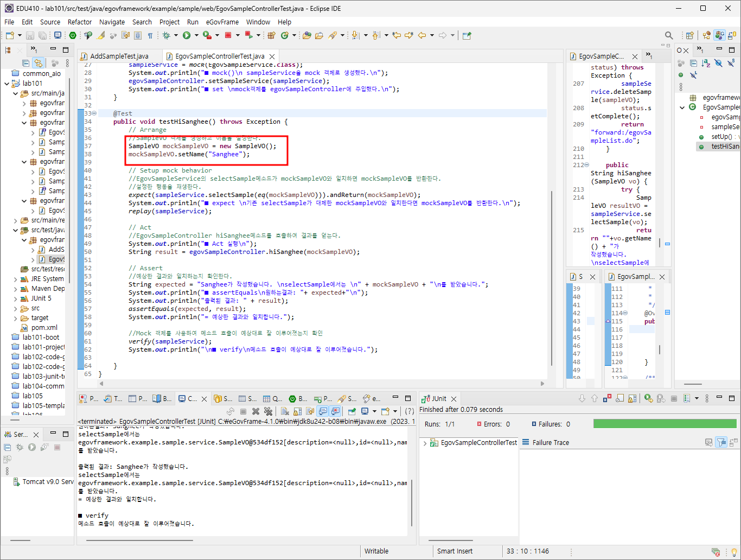
Task: Expand the Maven Dependencies node
Action: click(x=15, y=289)
